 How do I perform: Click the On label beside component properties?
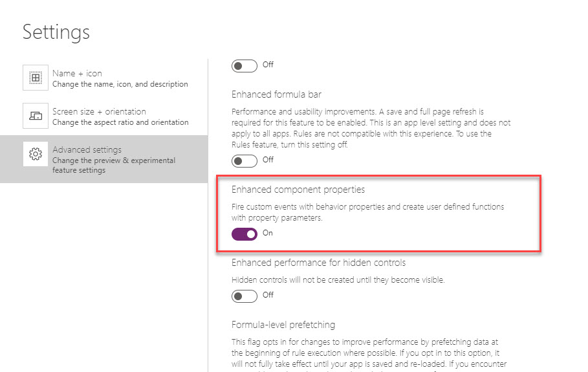[x=268, y=233]
